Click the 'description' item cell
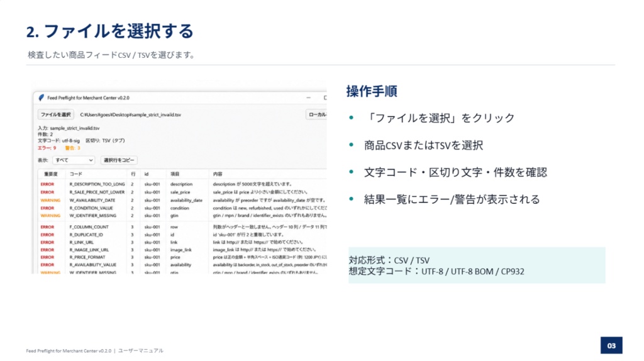This screenshot has height=361, width=644. click(x=181, y=184)
